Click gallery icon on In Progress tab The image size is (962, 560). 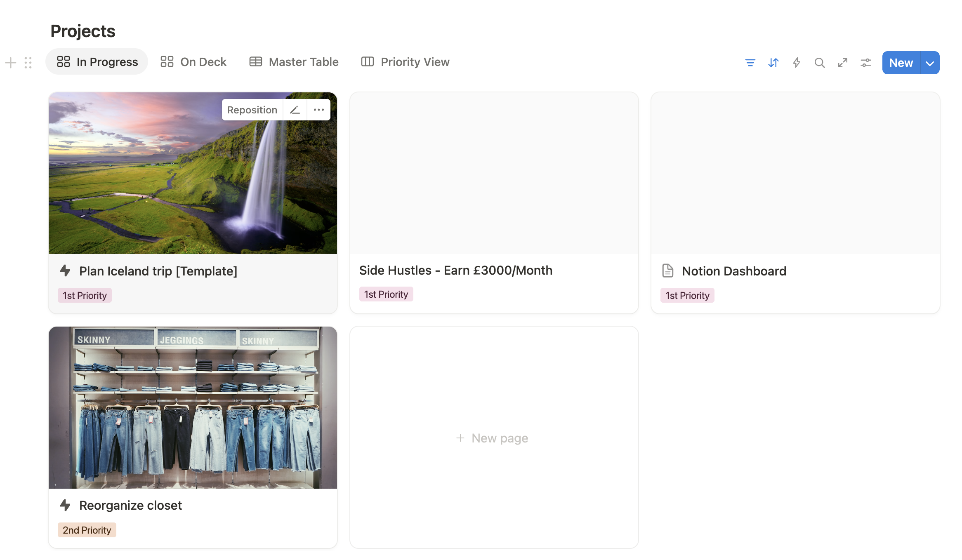(63, 61)
